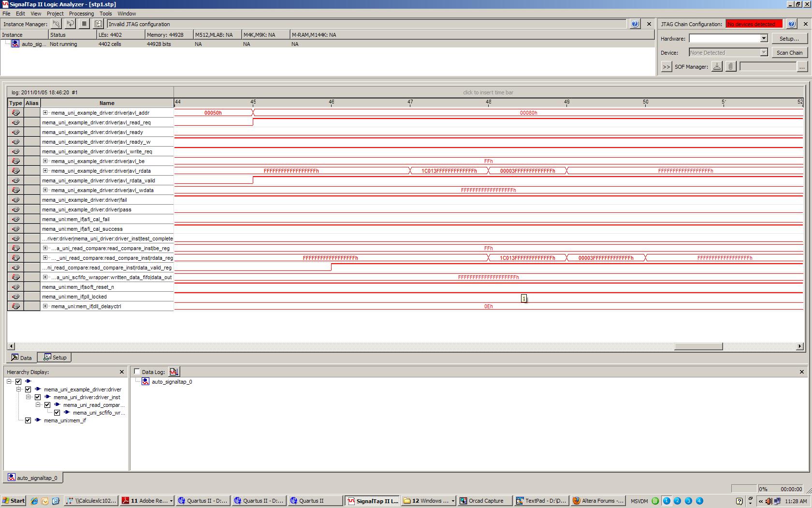The width and height of the screenshot is (812, 508).
Task: Click type icon of dll_delayctrl signal row
Action: pos(15,306)
